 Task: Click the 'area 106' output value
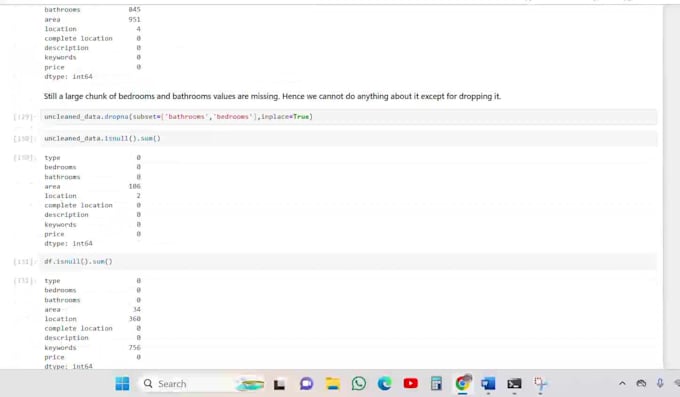click(134, 186)
